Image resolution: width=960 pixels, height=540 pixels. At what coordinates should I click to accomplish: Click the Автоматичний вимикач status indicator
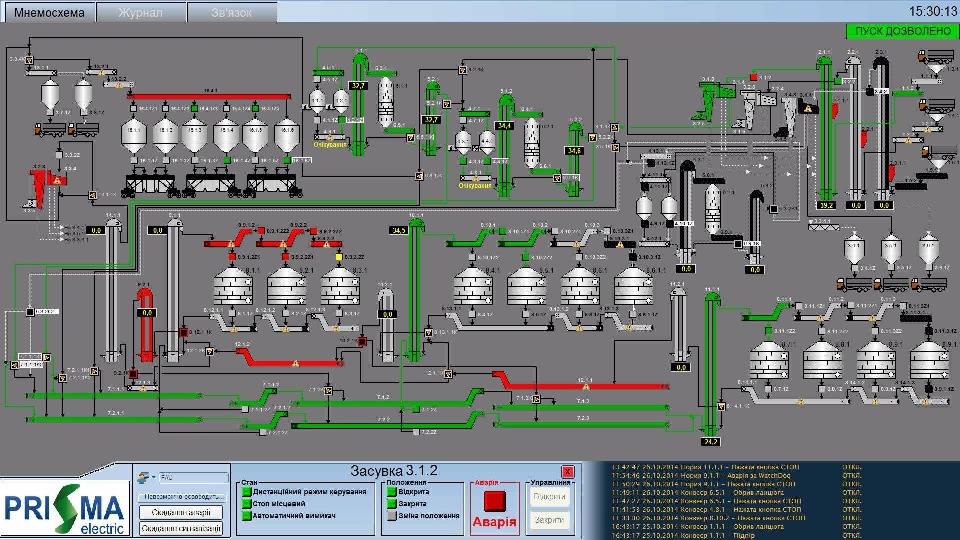pos(247,516)
